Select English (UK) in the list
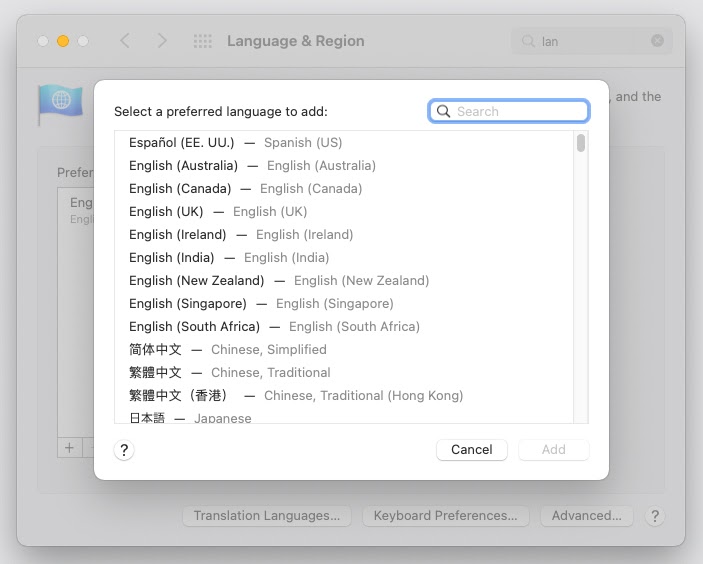The height and width of the screenshot is (564, 703). pyautogui.click(x=344, y=212)
